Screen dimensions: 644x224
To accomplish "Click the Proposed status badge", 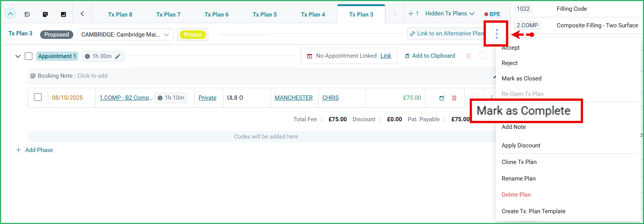I will pos(57,35).
